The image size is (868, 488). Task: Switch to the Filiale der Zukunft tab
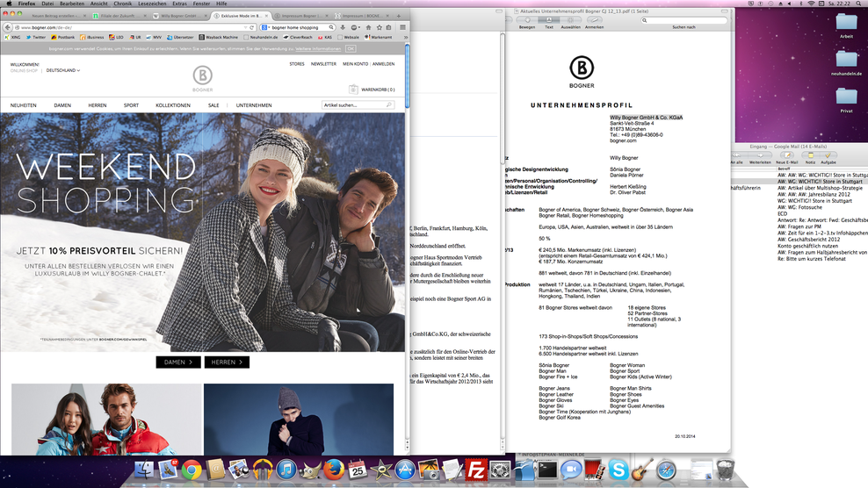[118, 16]
